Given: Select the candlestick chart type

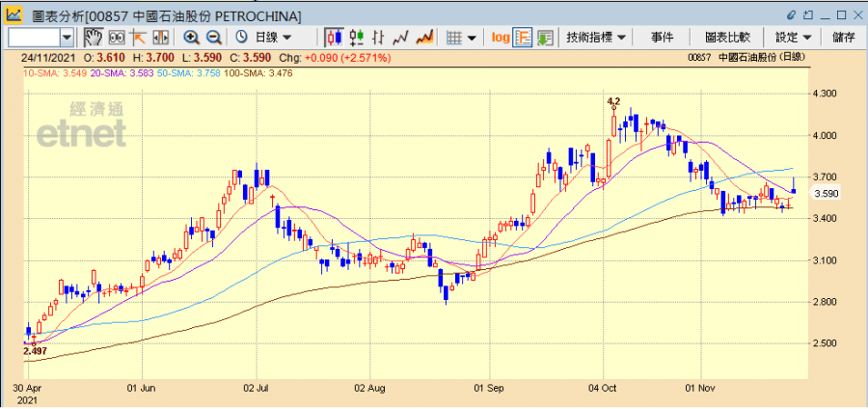Looking at the screenshot, I should 335,37.
